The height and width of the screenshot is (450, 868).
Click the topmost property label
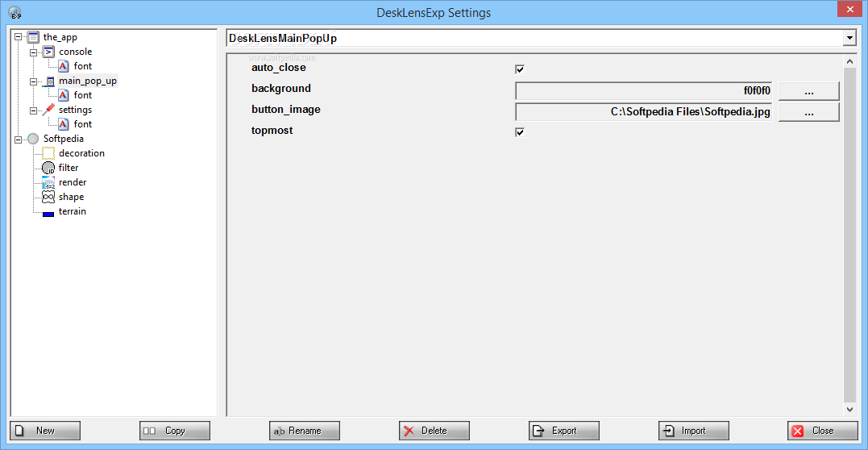point(272,131)
